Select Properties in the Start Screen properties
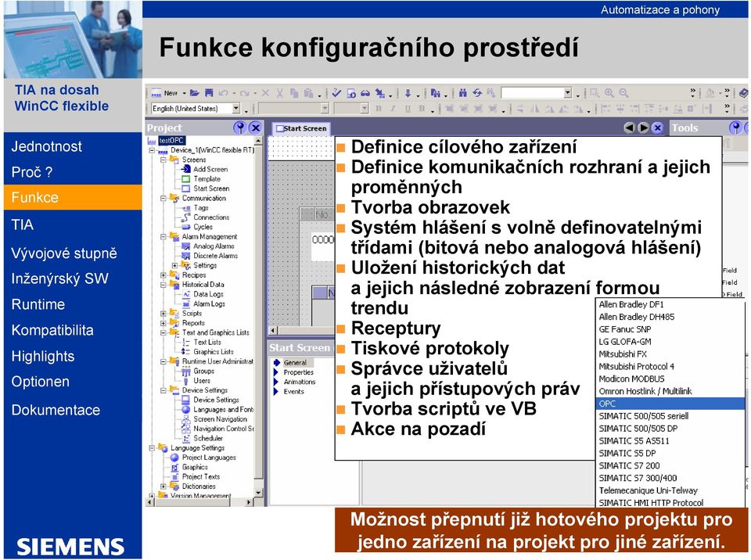Screen dimensions: 751x560 point(298,372)
